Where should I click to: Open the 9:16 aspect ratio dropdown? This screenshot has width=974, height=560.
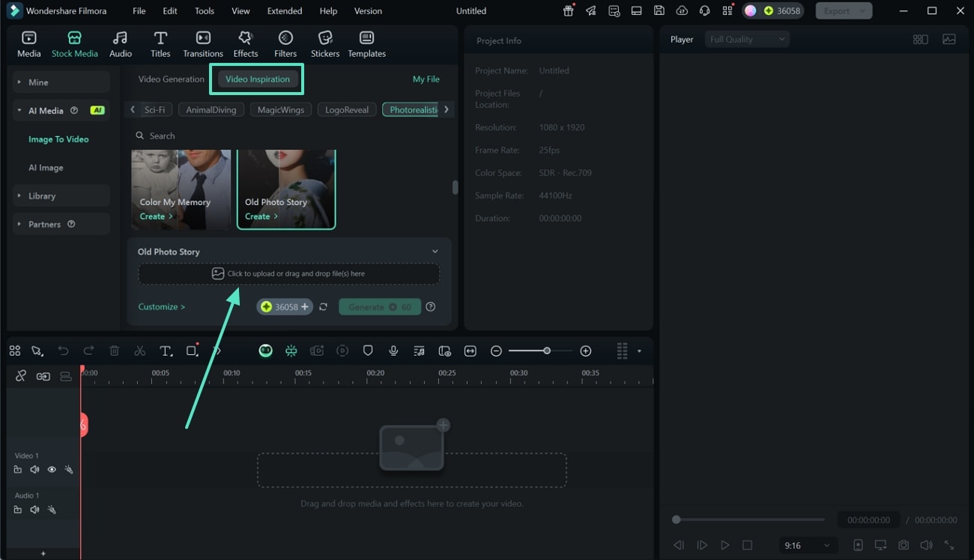point(807,545)
